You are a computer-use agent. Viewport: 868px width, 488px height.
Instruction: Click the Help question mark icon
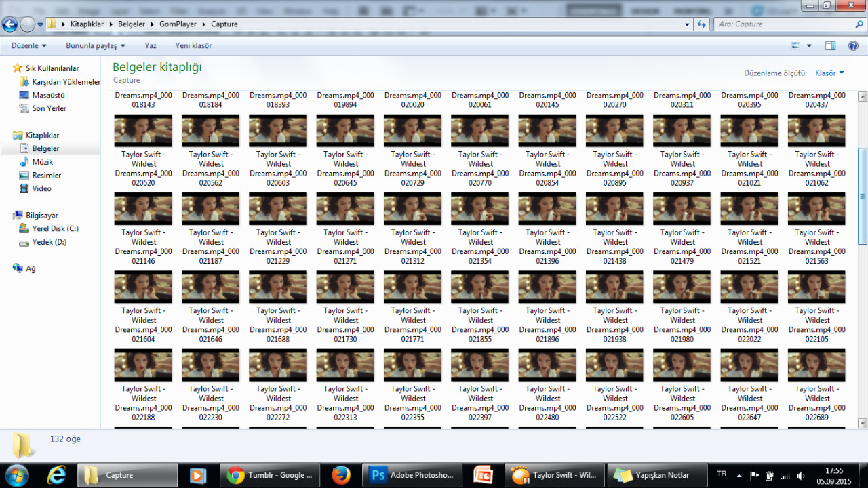pos(854,46)
